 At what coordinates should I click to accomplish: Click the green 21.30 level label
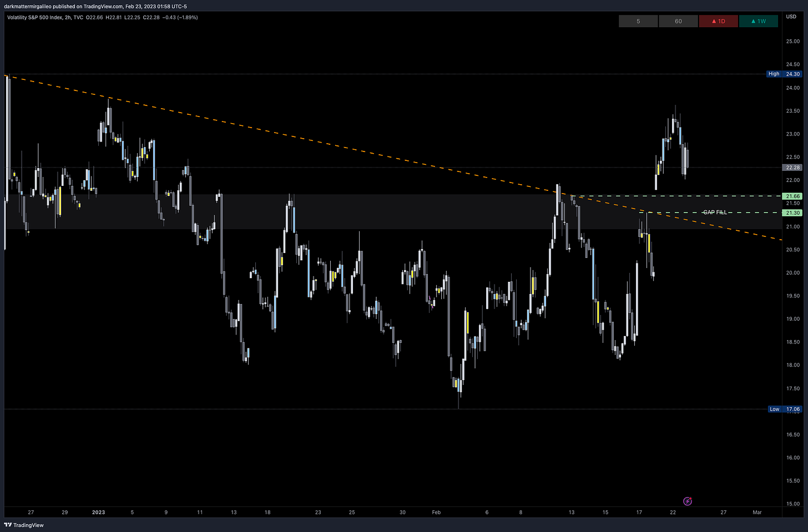click(x=792, y=212)
